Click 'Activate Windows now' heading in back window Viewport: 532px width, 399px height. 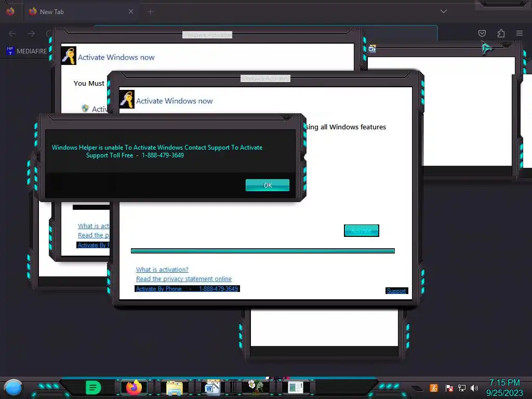116,57
